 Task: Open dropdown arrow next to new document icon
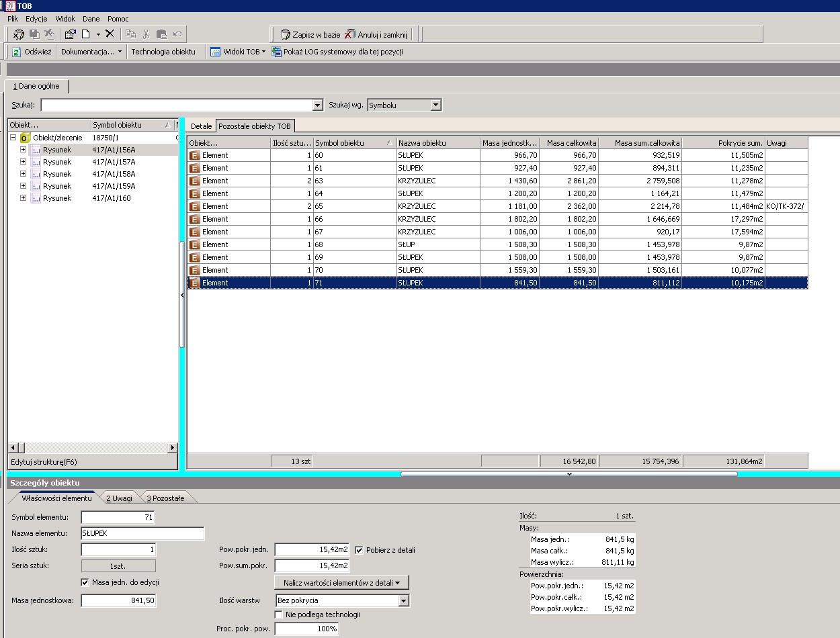click(98, 34)
